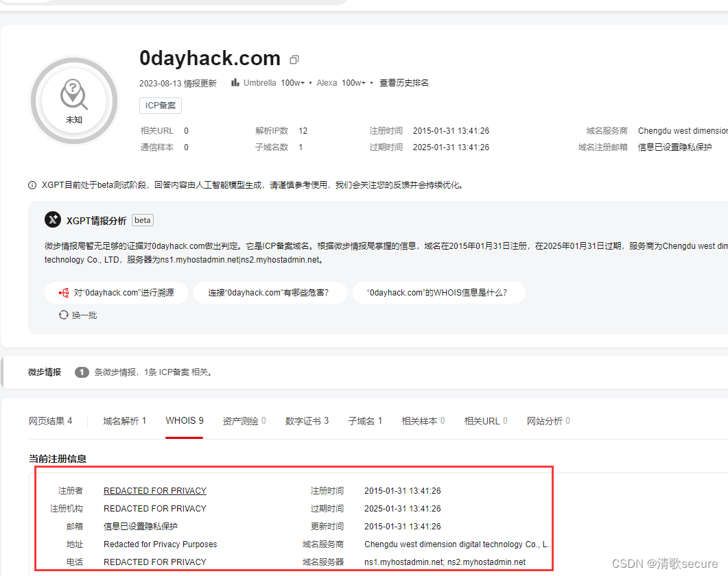Screen dimensions: 728x576
Task: Click nameservers ns1.myhostadmin.net; ns2.myhostadmin.net
Action: pos(445,562)
